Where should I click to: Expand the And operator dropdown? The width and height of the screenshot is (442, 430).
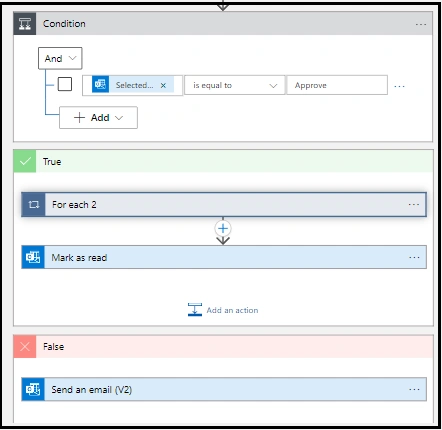click(x=60, y=58)
